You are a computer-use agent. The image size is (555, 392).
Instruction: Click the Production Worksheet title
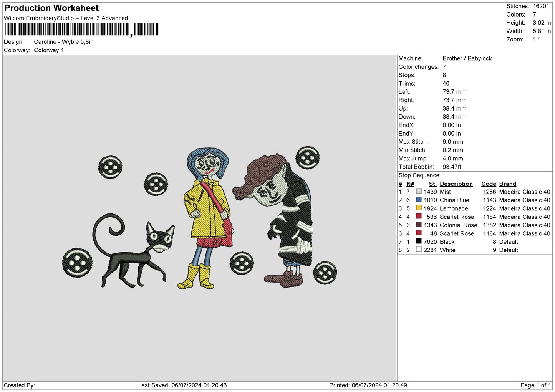(x=51, y=8)
